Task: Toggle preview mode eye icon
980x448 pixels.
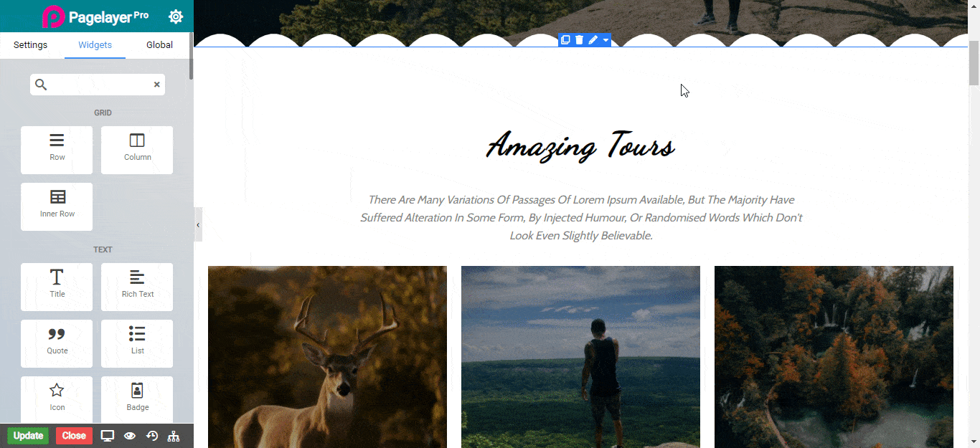Action: (130, 436)
